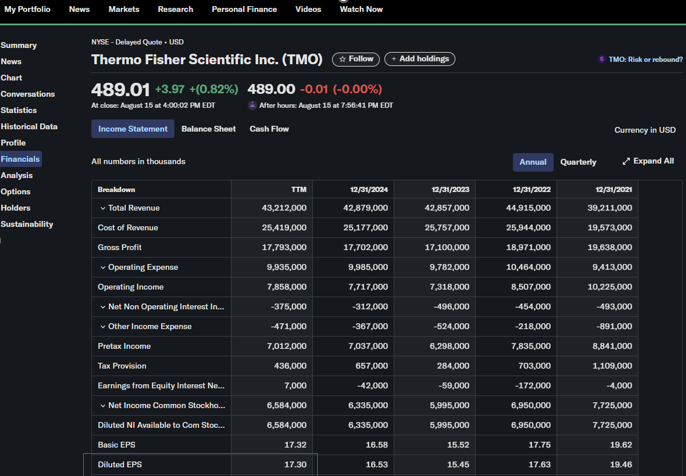Go to Sustainability in sidebar

click(x=27, y=224)
